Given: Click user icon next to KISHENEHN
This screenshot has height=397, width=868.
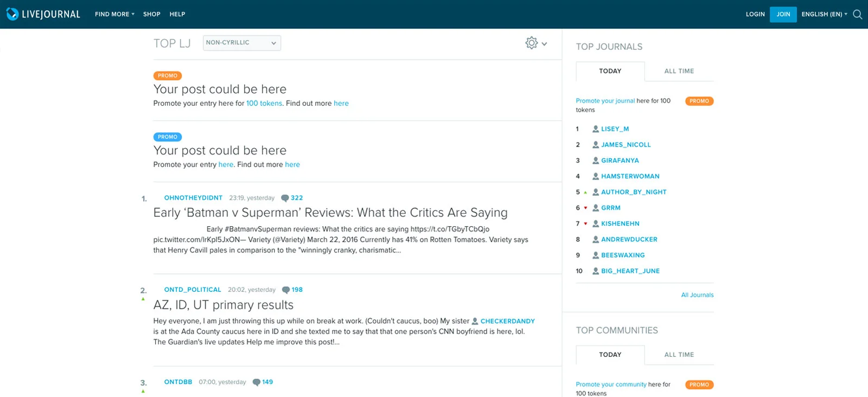Looking at the screenshot, I should [x=596, y=223].
